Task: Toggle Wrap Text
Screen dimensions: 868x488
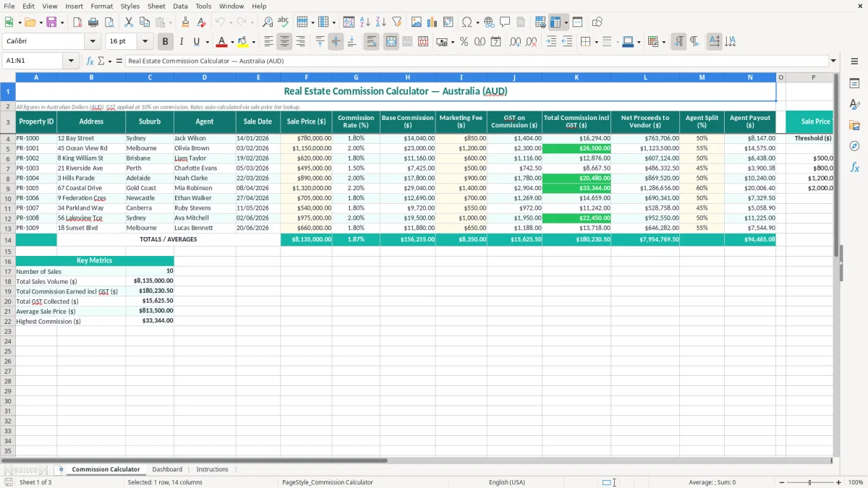Action: (x=372, y=42)
